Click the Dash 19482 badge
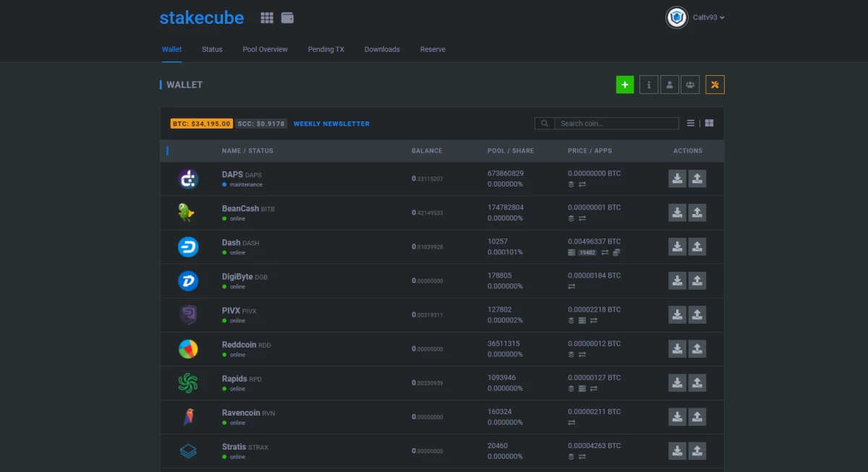Screen dimensions: 868x472 [x=587, y=252]
